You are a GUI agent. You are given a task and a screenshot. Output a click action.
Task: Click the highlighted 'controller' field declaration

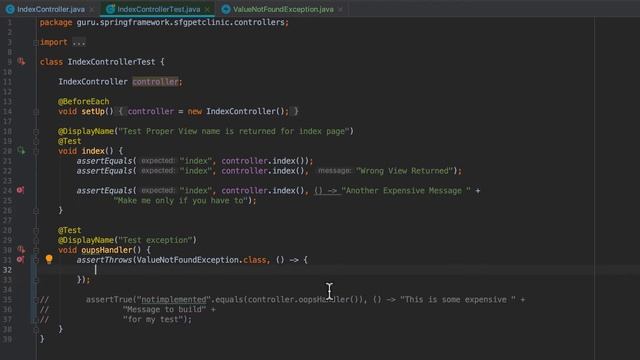155,82
